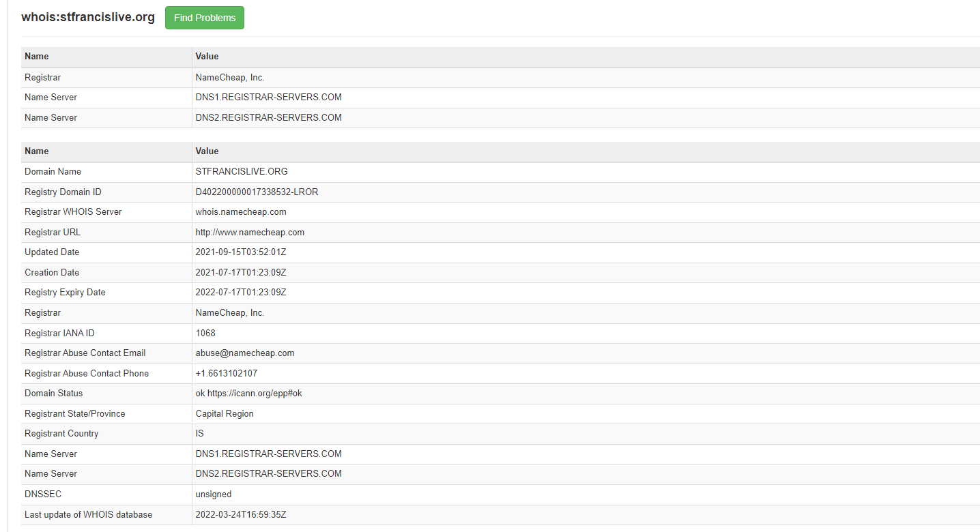Screen dimensions: 980x532
Task: Click the abuse@namecheap.com email value
Action: (245, 353)
